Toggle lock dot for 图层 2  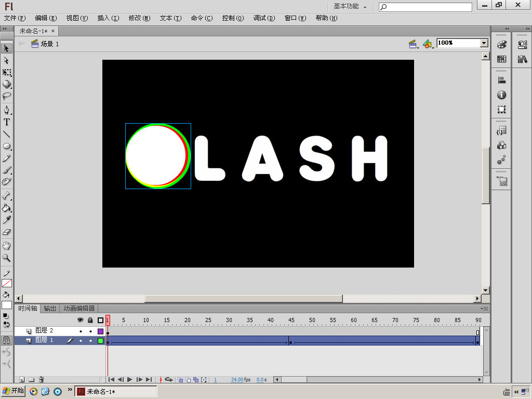pos(90,331)
